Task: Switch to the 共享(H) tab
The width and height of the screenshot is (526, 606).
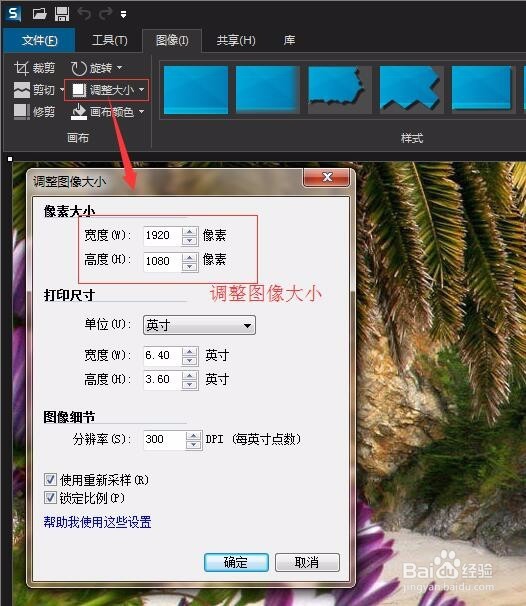Action: tap(236, 40)
